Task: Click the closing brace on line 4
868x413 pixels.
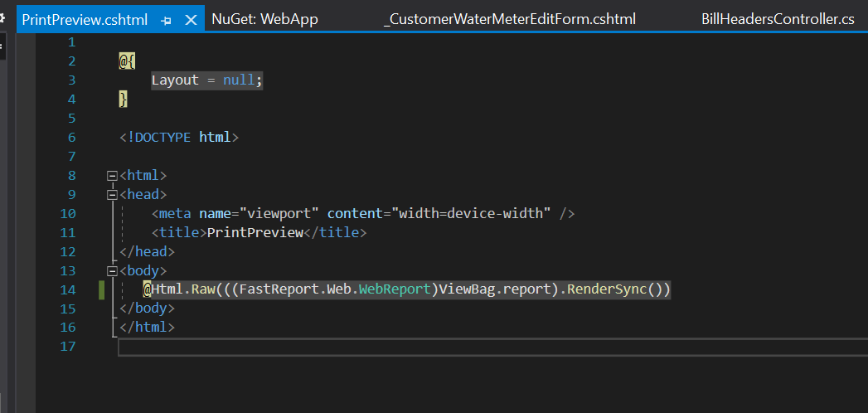Action: tap(124, 99)
